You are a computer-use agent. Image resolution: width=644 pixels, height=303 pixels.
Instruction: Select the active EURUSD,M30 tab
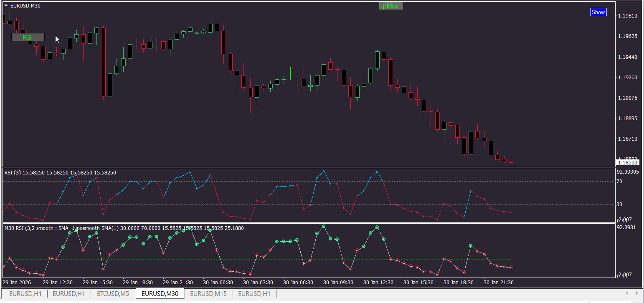160,293
